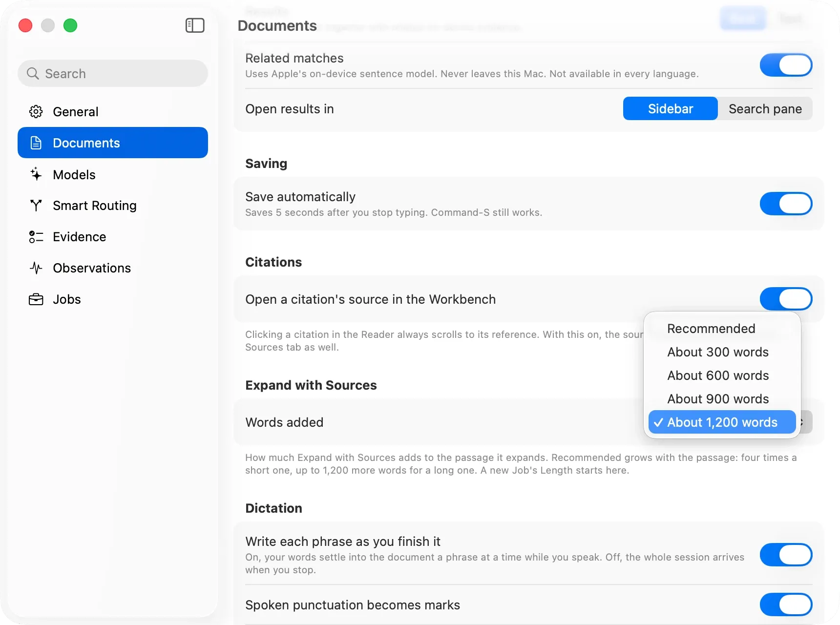Choose Recommended in the words menu

tap(722, 329)
